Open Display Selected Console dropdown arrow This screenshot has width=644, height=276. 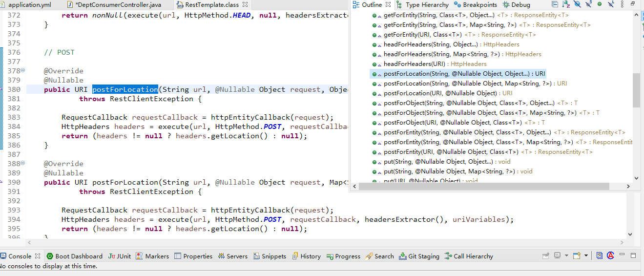point(566,255)
